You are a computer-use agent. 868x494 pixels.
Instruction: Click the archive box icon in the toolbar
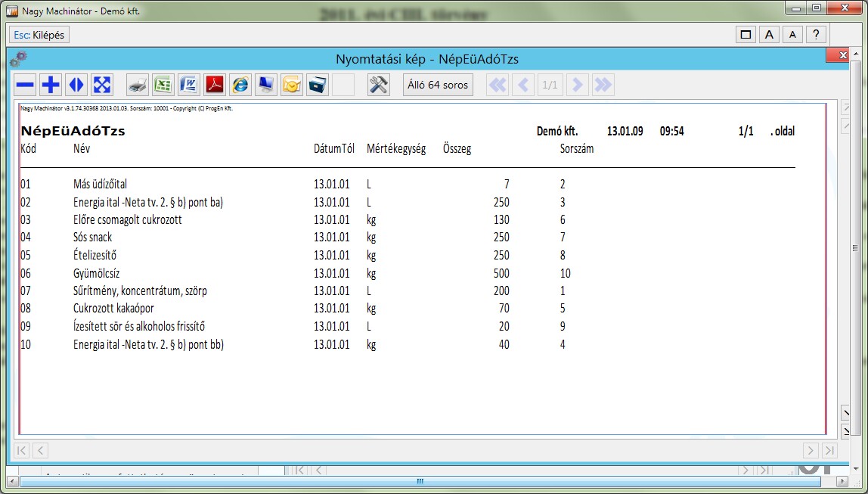tap(318, 85)
